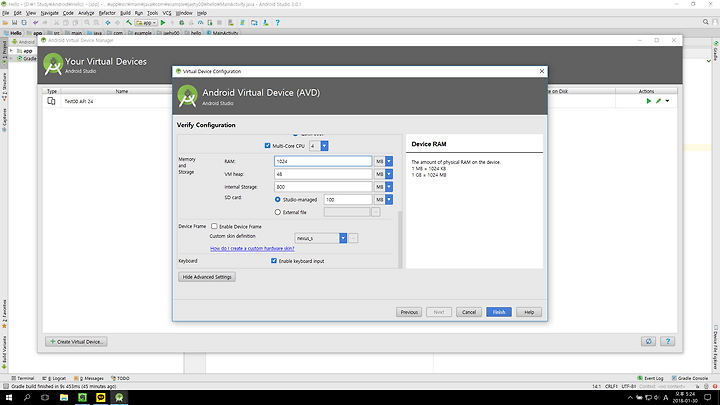Click Sync Project with Gradle Files icon

click(242, 22)
